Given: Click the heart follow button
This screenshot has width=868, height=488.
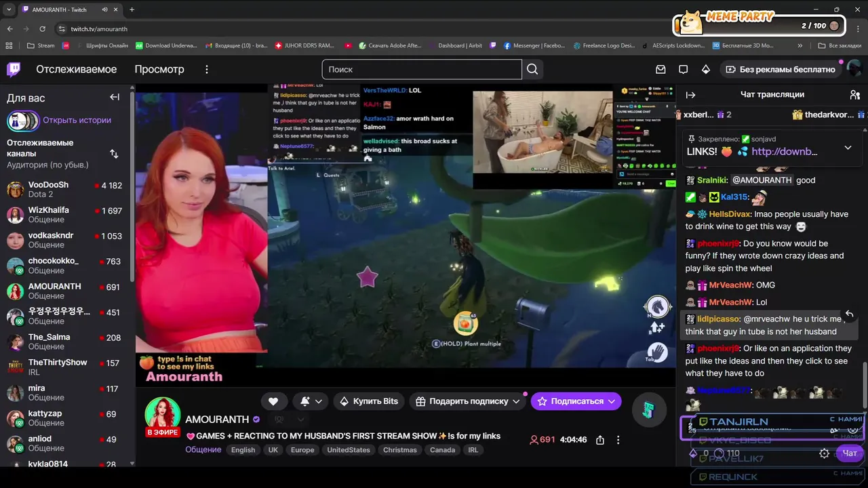Looking at the screenshot, I should [273, 401].
